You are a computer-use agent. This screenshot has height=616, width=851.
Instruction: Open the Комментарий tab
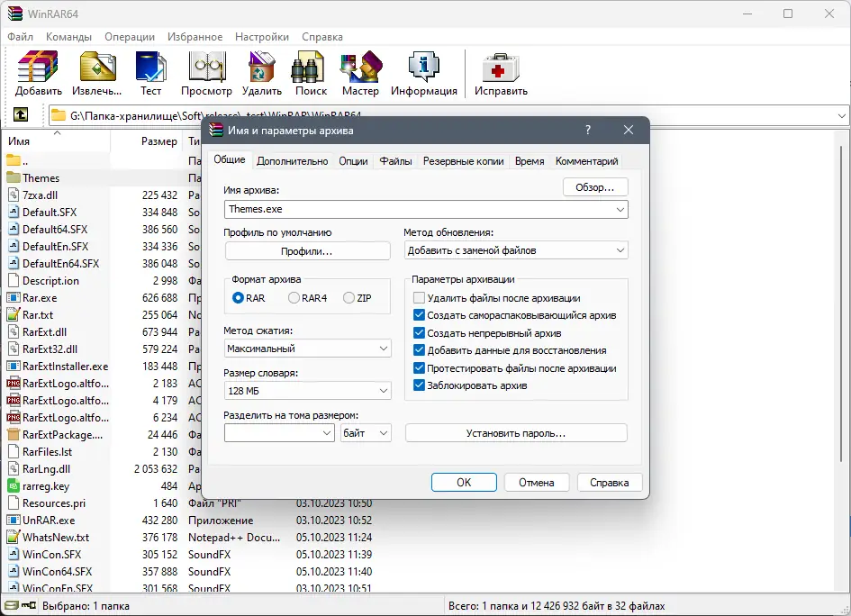586,161
